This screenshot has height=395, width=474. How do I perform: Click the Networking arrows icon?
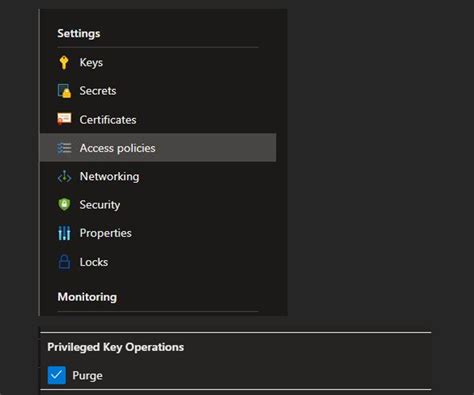(64, 176)
